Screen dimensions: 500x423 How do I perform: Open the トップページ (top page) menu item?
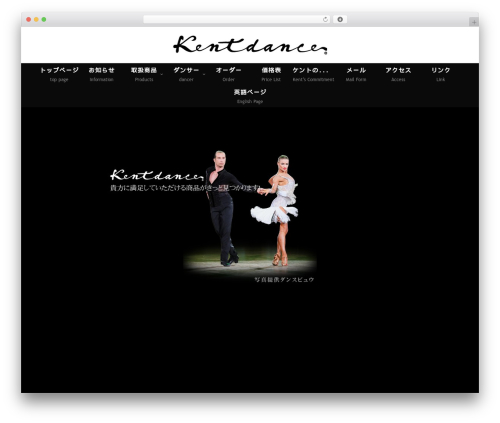(59, 74)
